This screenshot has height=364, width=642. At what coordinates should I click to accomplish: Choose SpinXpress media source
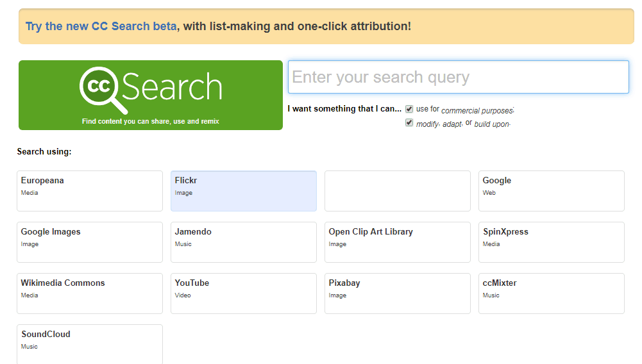coord(552,242)
